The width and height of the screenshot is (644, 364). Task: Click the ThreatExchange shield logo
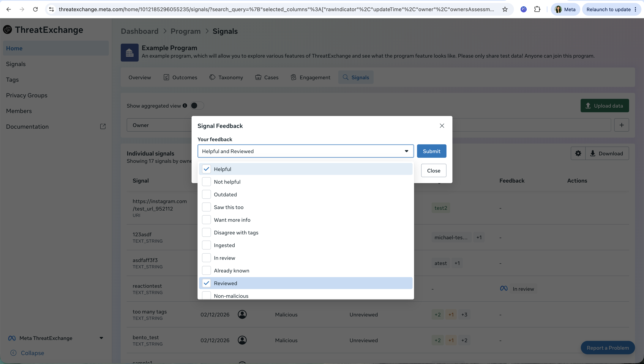7,30
